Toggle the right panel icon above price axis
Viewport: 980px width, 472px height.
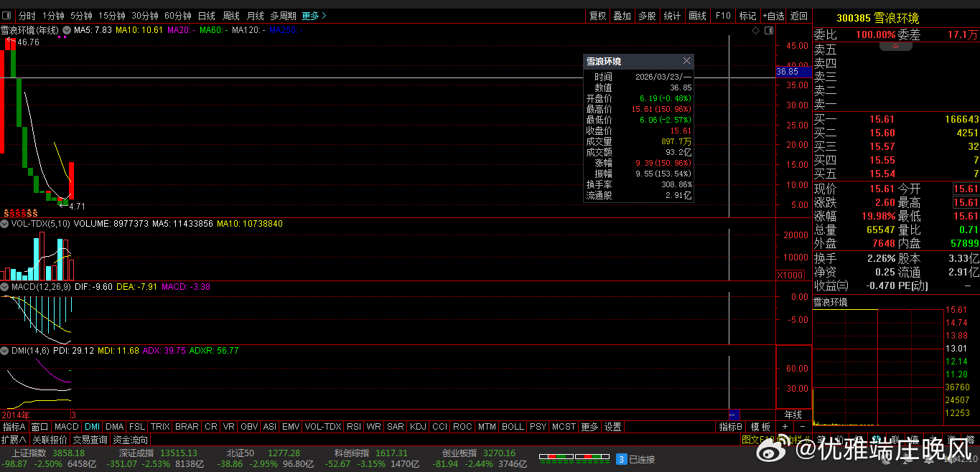pos(769,31)
